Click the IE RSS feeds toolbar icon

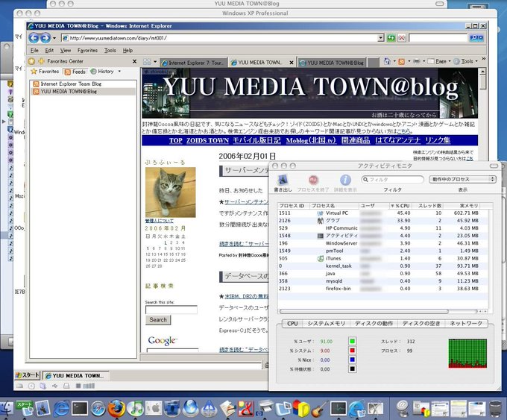[x=402, y=61]
